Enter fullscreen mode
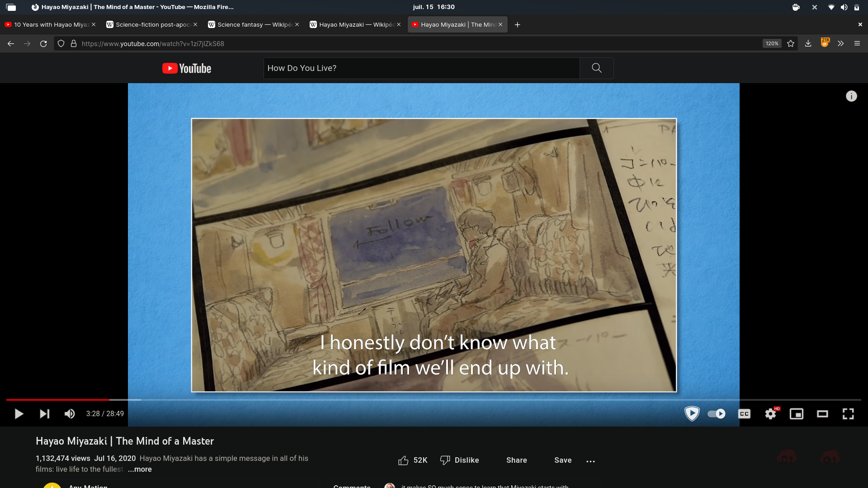868x488 pixels. (x=848, y=414)
